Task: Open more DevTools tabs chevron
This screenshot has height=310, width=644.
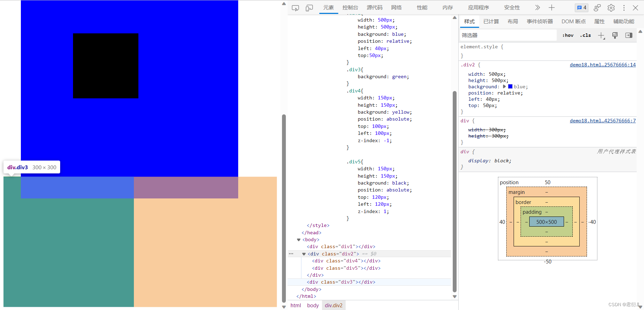Action: tap(538, 8)
